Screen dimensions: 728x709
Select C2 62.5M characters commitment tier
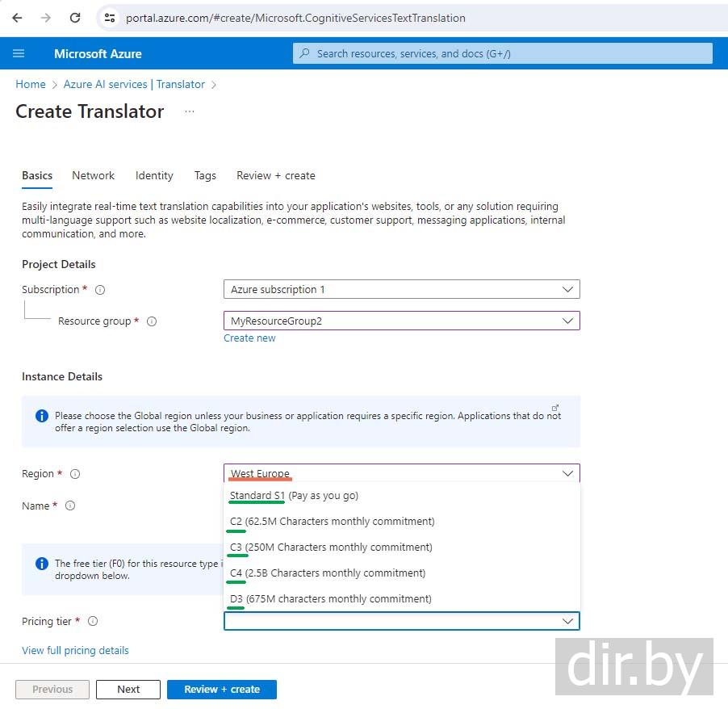click(x=402, y=522)
